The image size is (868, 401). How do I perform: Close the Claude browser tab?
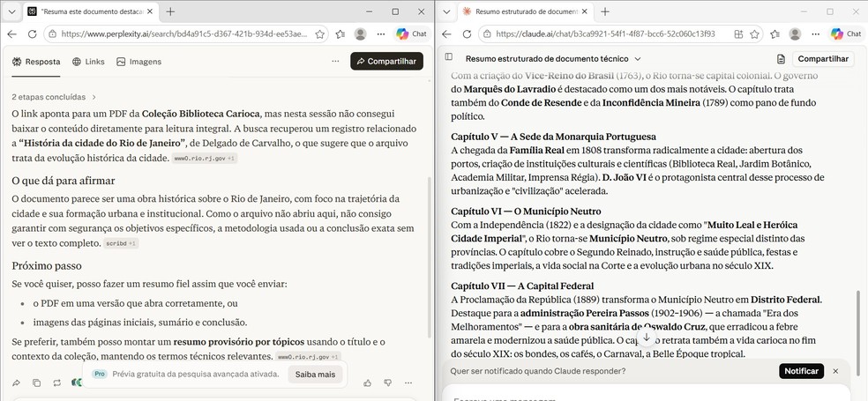tap(585, 11)
